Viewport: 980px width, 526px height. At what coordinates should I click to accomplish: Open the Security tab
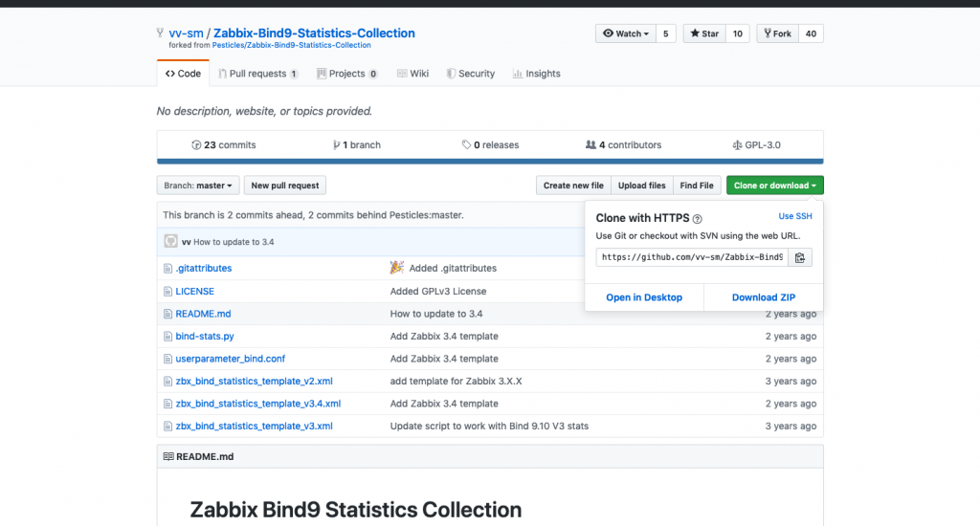click(471, 74)
